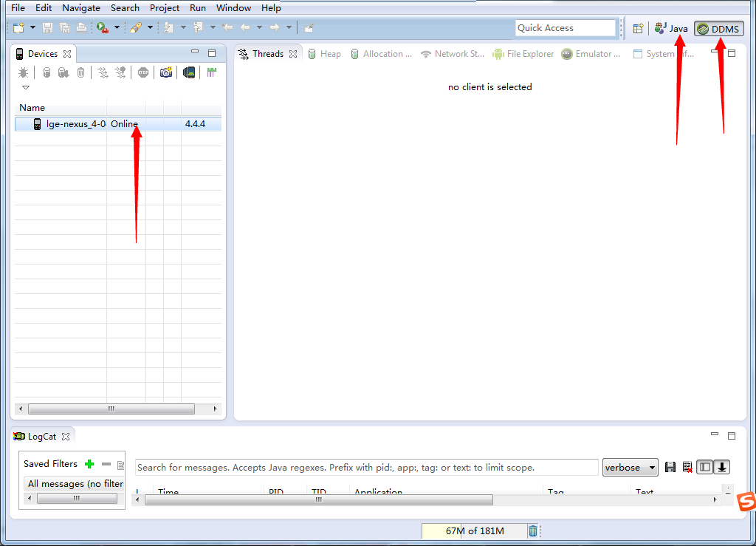
Task: Click the Save All icon
Action: click(x=64, y=28)
